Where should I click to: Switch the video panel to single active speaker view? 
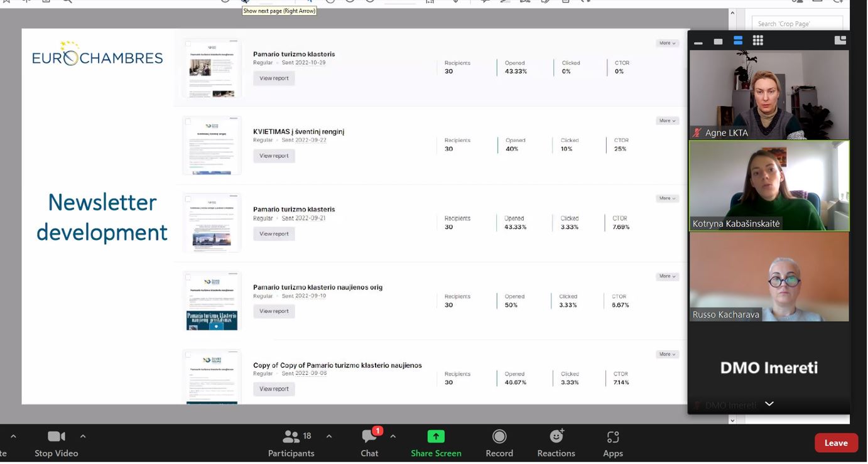point(718,41)
